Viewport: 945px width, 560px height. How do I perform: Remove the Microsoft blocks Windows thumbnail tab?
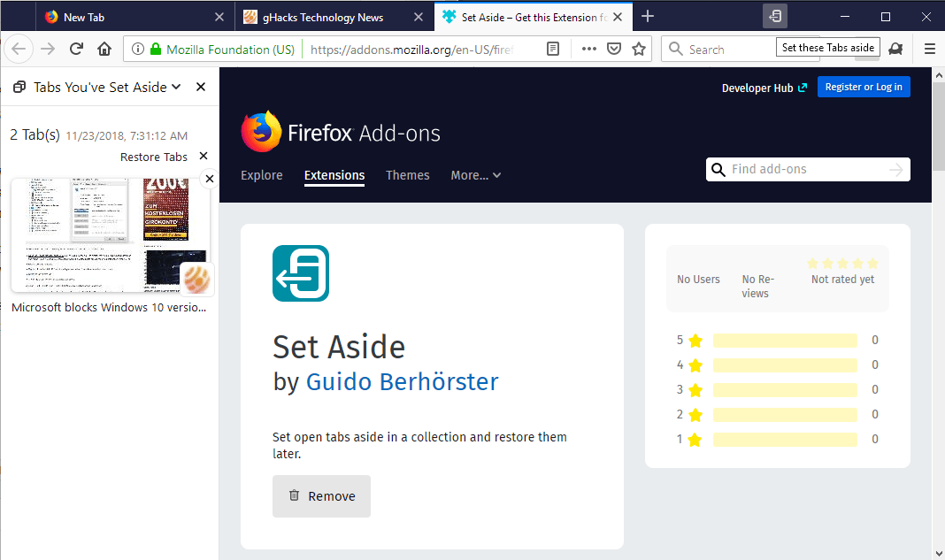[209, 179]
